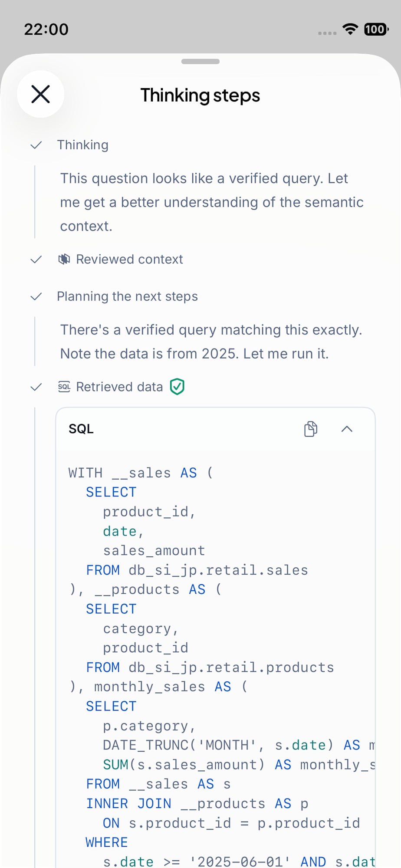Screen dimensions: 401x868
Task: Tap the SQL icon beside Retrieved data
Action: 64,386
